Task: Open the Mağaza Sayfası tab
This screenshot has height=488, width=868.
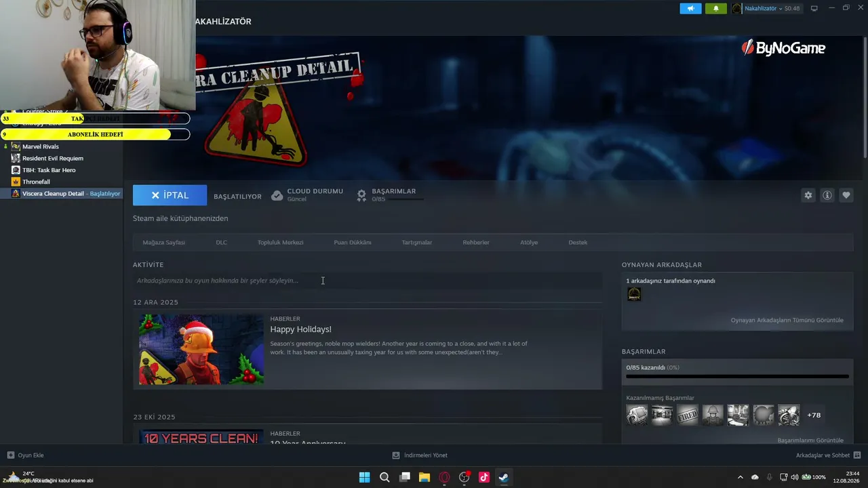Action: click(163, 243)
